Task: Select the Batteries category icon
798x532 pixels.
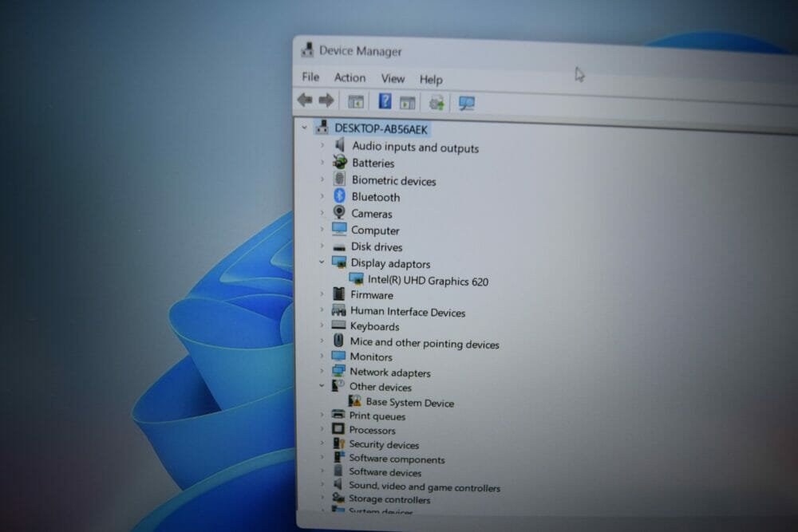Action: (339, 162)
